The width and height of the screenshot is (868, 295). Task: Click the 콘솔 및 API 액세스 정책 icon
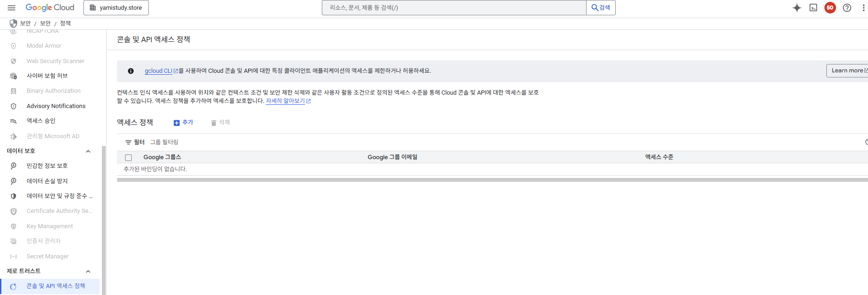(x=13, y=287)
